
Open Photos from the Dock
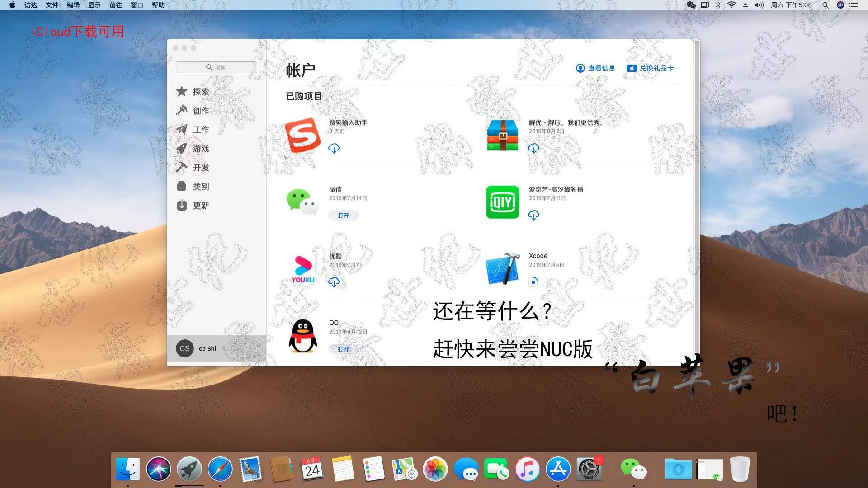click(435, 469)
